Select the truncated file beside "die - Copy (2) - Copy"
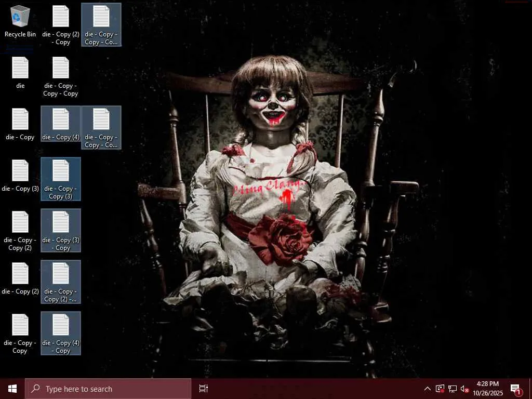 coord(101,25)
